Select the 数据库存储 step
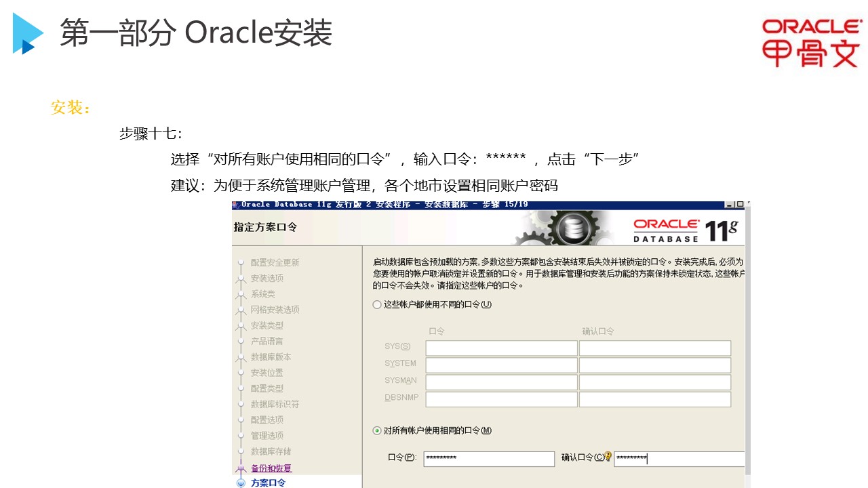This screenshot has height=488, width=868. 271,451
